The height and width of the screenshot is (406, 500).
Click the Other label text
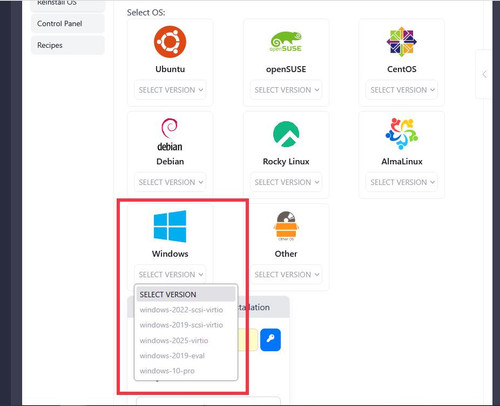(286, 254)
